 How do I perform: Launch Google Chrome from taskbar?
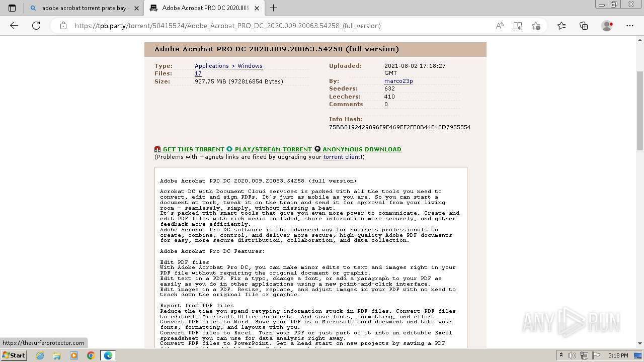point(91,355)
